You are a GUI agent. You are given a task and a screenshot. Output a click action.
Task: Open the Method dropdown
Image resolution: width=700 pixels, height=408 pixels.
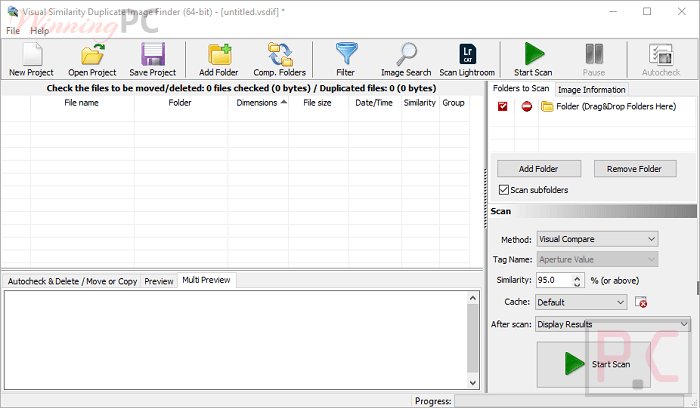coord(597,239)
